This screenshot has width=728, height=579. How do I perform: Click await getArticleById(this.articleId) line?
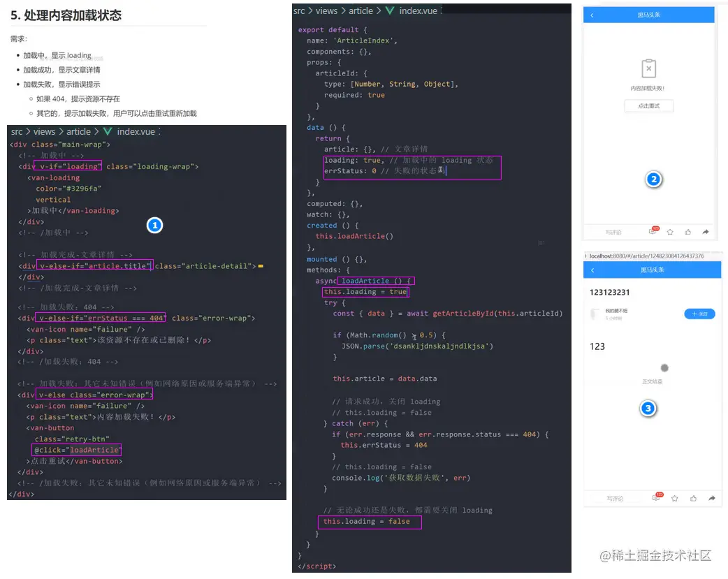coord(448,314)
